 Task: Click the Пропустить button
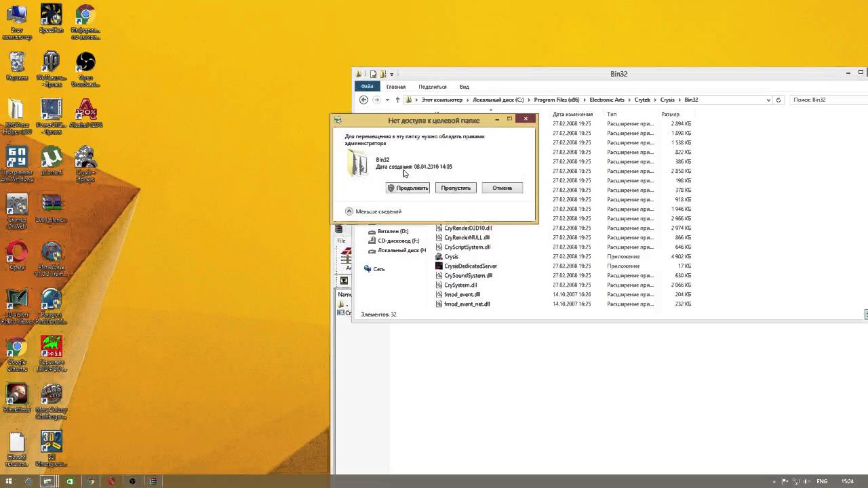coord(456,188)
